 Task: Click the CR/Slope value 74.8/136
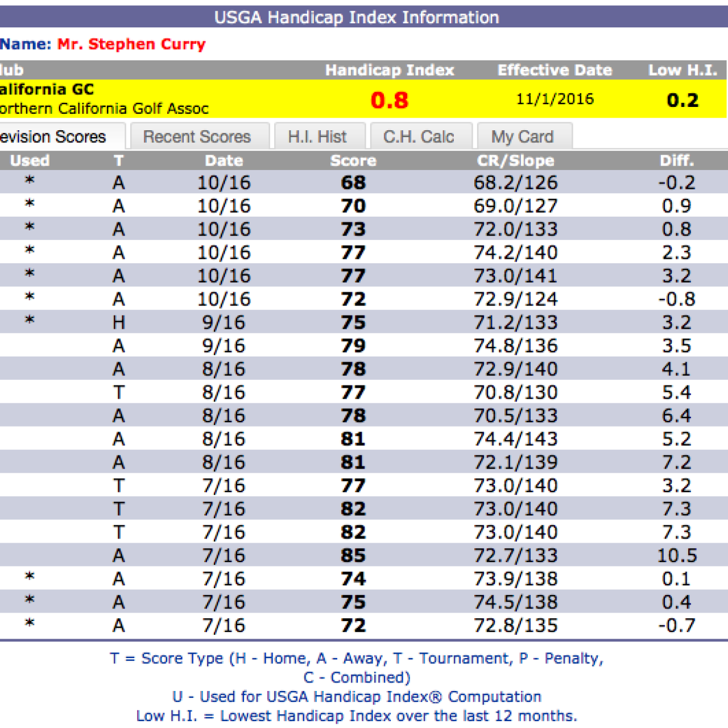[x=515, y=346]
